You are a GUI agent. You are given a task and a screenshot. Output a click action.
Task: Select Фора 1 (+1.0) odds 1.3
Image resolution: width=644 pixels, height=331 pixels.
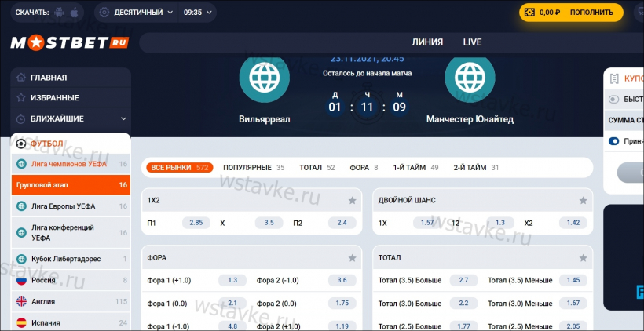[x=232, y=280]
